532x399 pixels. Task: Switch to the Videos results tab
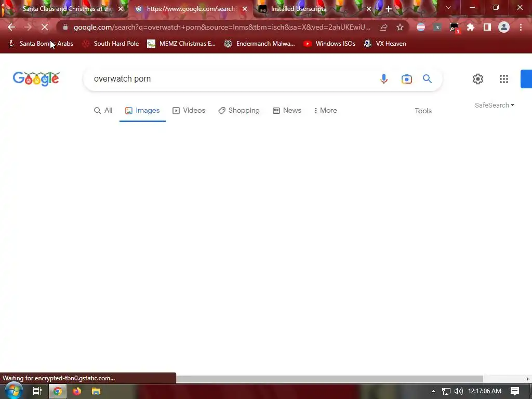coord(189,110)
